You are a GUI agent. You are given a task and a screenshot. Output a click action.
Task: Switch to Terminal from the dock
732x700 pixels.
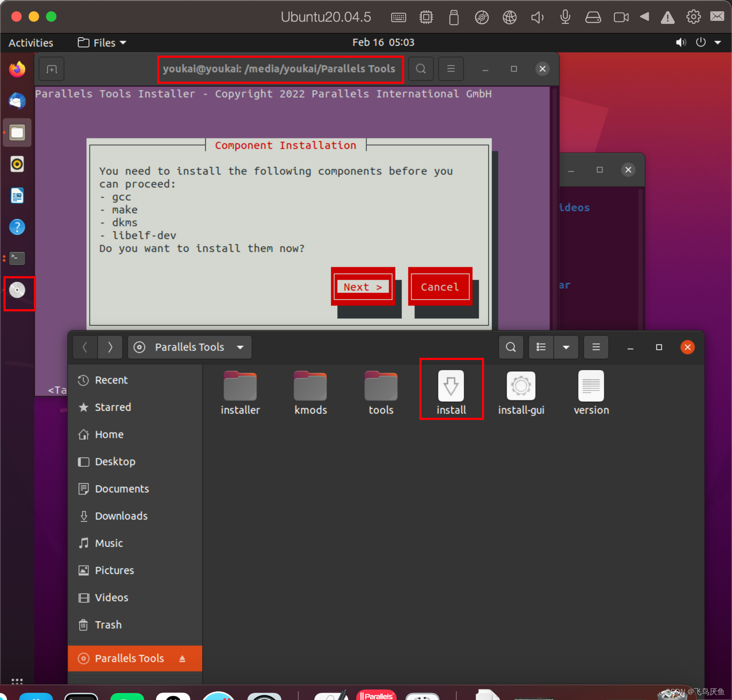tap(17, 258)
